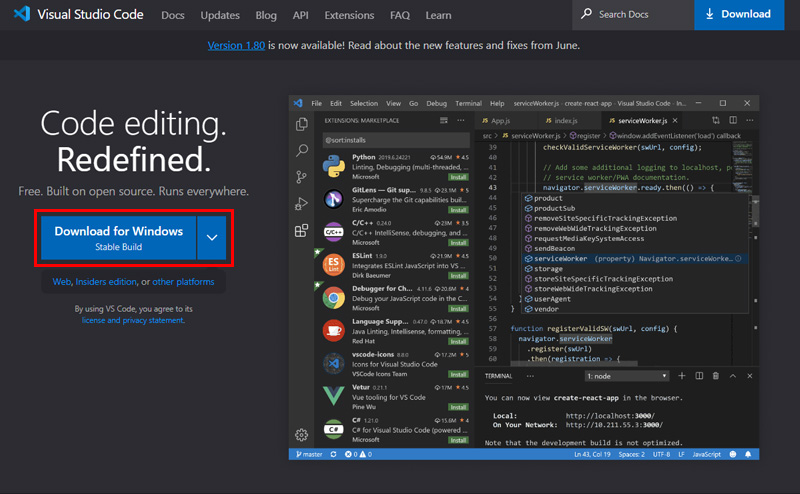
Task: Click the split terminal icon
Action: coord(699,376)
